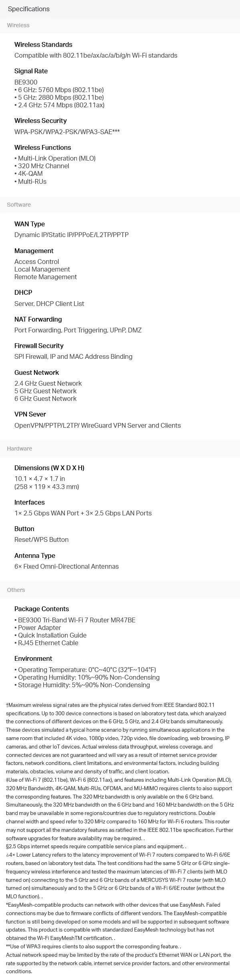Click the NAT Forwarding heading

point(38,319)
